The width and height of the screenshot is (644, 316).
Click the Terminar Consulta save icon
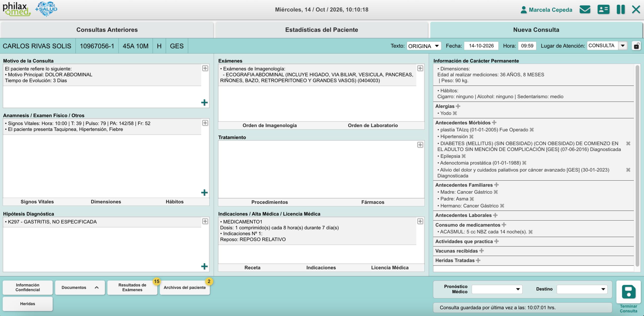[628, 292]
